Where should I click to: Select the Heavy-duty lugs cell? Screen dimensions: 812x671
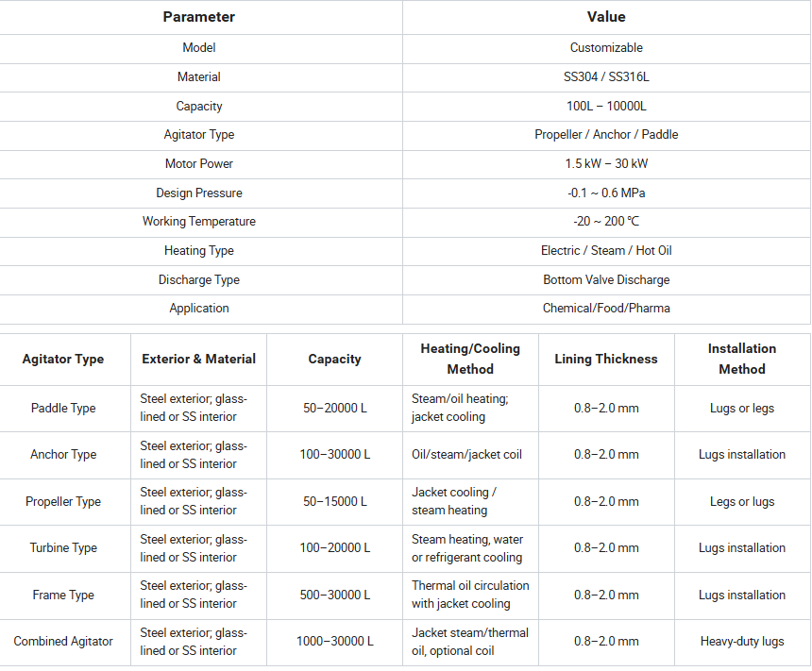coord(742,642)
